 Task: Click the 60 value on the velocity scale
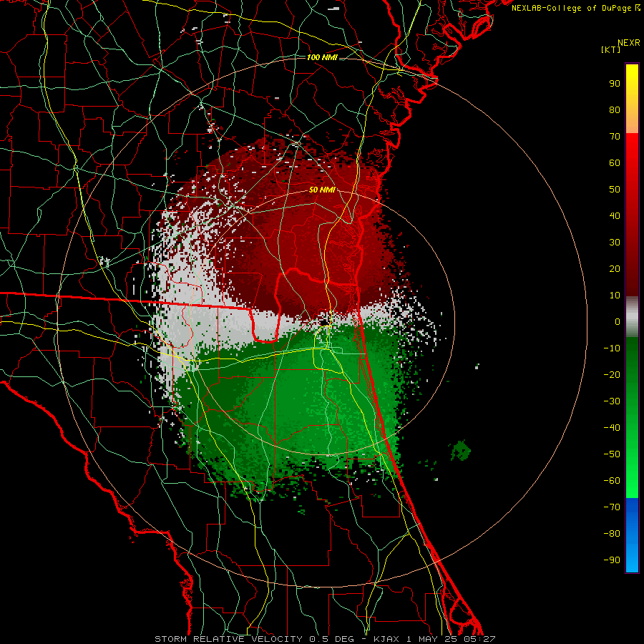pyautogui.click(x=615, y=163)
